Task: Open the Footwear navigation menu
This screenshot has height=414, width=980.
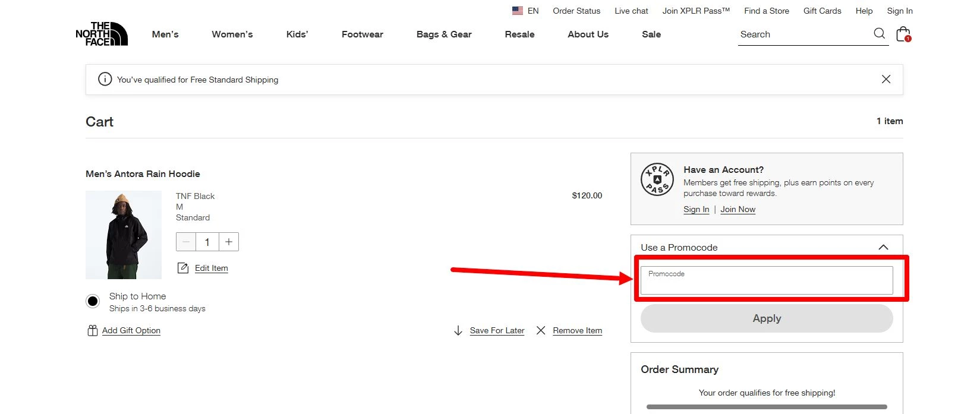Action: point(362,34)
